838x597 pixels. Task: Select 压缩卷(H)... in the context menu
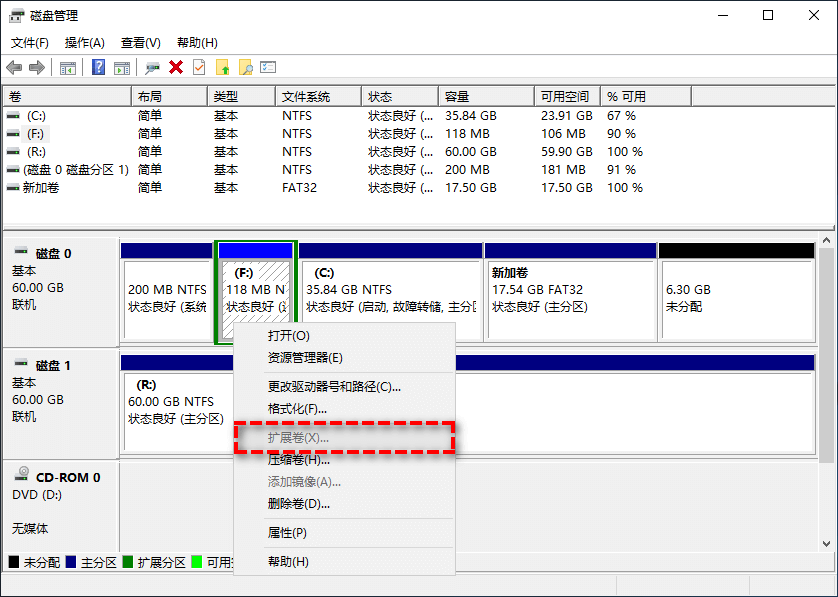(299, 460)
